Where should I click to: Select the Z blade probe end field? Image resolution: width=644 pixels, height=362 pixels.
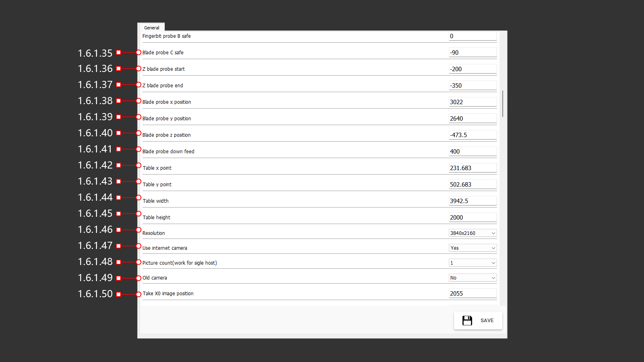(473, 86)
